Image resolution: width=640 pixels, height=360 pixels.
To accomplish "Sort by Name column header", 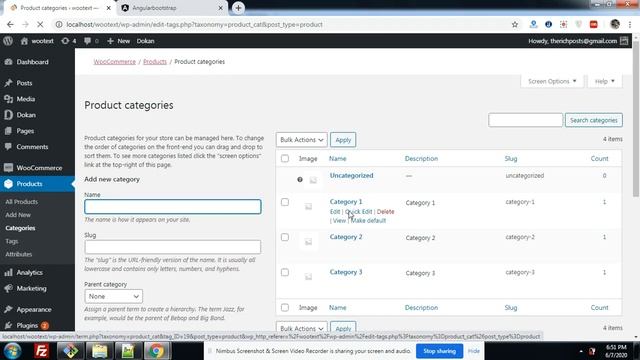I will point(337,158).
